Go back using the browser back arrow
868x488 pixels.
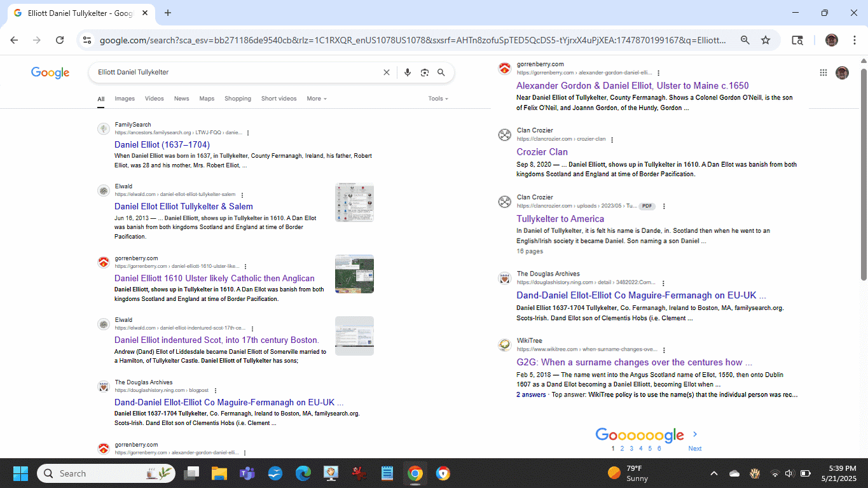click(x=14, y=40)
